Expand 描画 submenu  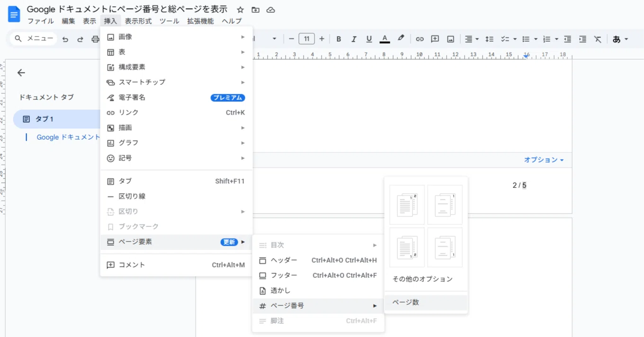click(x=176, y=128)
